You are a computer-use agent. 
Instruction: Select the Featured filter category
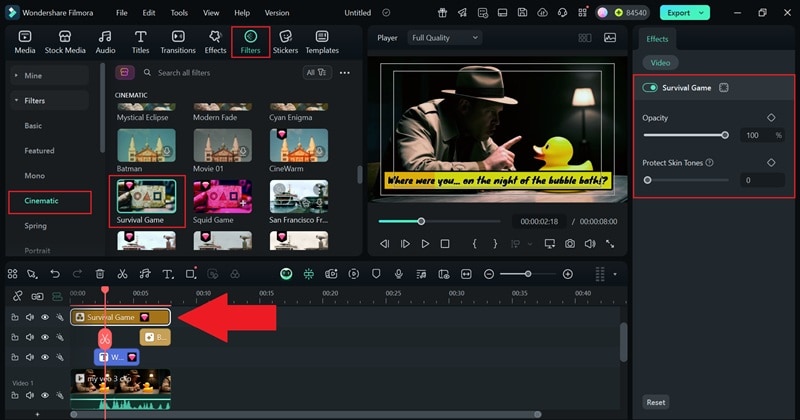(39, 151)
